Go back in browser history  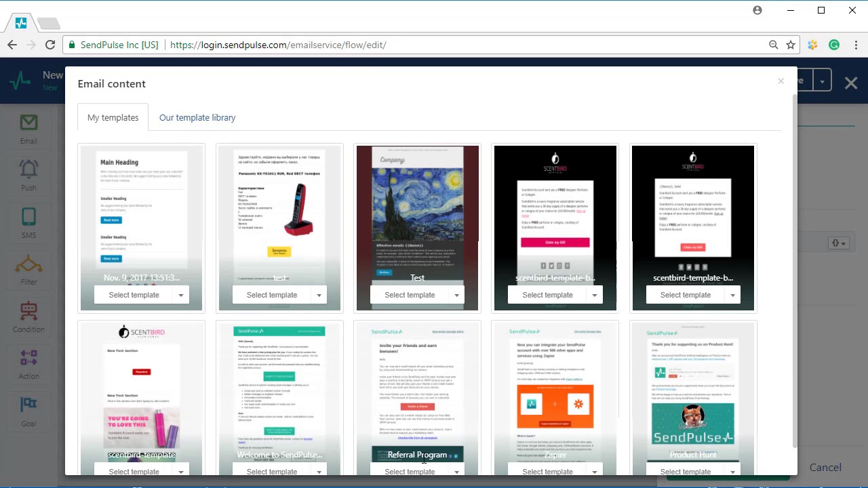point(12,45)
